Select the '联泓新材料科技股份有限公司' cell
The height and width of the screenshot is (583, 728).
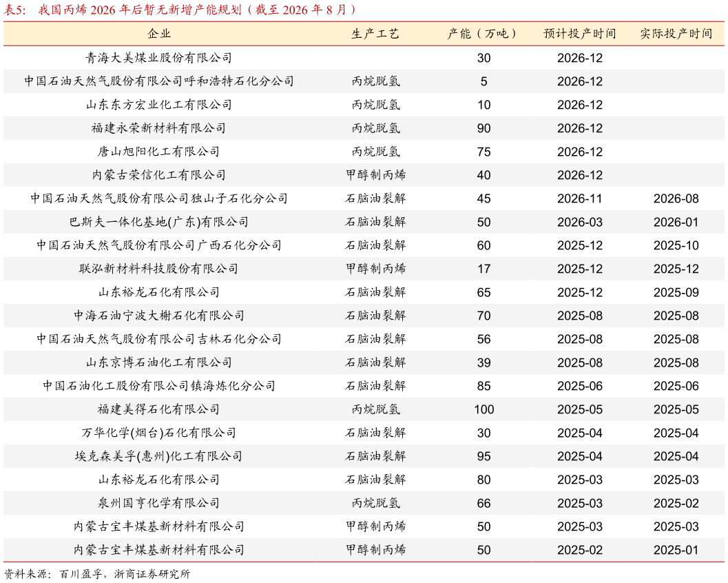[x=159, y=269]
